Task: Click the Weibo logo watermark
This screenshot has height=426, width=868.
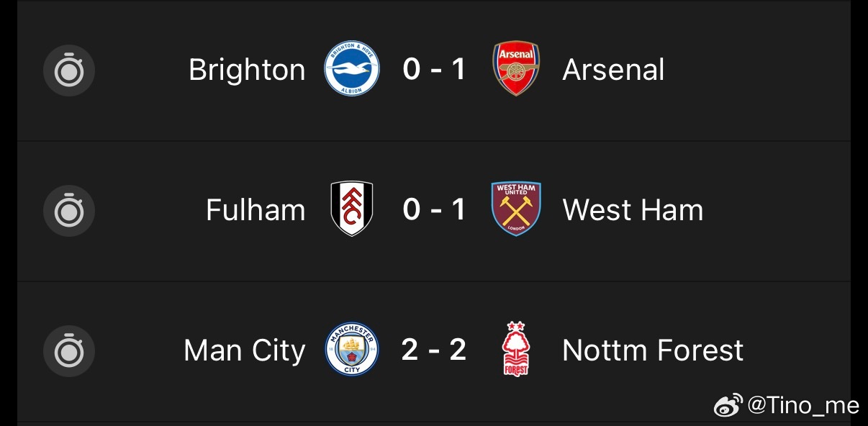Action: tap(729, 406)
